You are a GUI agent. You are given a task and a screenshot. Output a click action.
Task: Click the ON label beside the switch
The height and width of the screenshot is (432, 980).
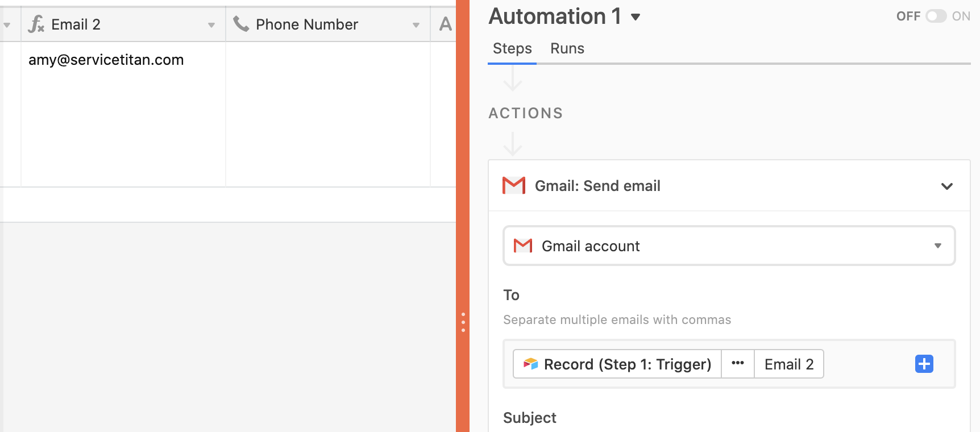961,16
